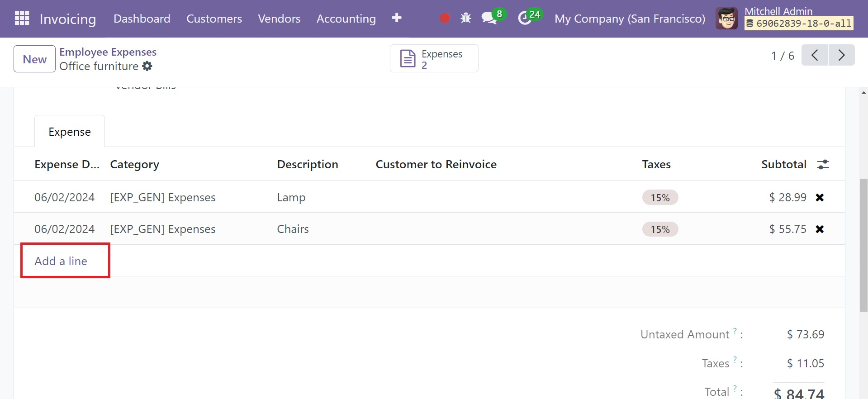Click the Employee Expenses breadcrumb
Screen dimensions: 868x399
pyautogui.click(x=108, y=52)
